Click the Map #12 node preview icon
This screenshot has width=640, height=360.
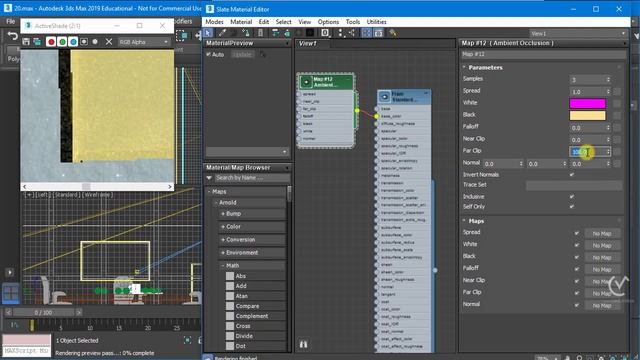(x=306, y=82)
